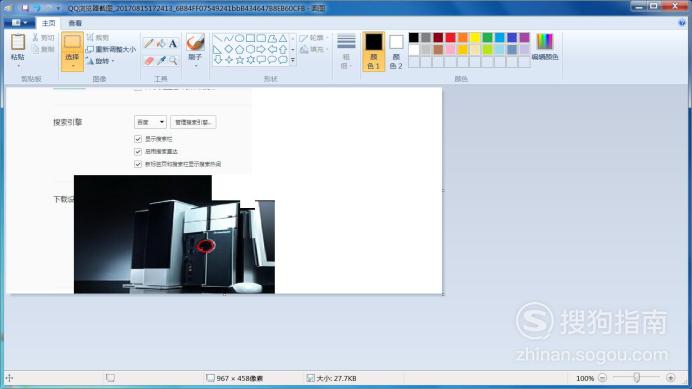The image size is (692, 389).
Task: Open the 选择 (Select) dropdown arrow
Action: coord(72,66)
